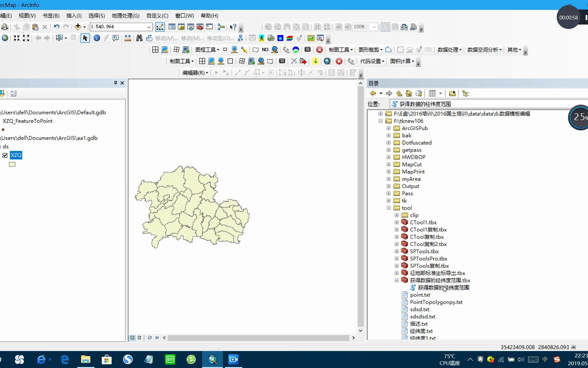Screen dimensions: 588x368
Task: Activate the Find tool with binoculars icon
Action: (140, 38)
